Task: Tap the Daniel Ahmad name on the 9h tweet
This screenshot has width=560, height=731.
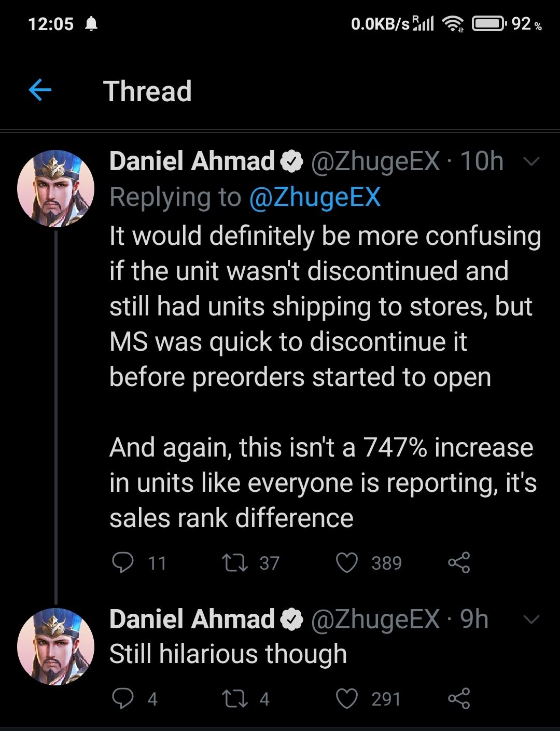Action: [x=192, y=619]
